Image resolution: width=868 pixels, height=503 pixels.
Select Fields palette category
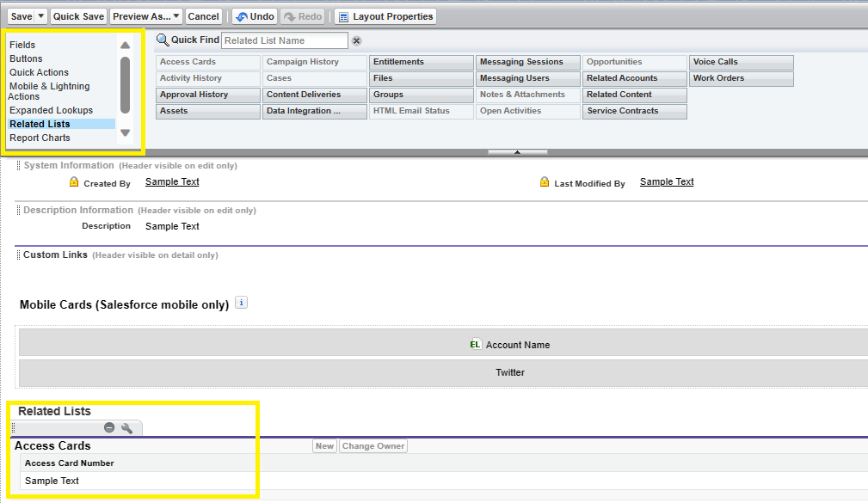point(22,45)
